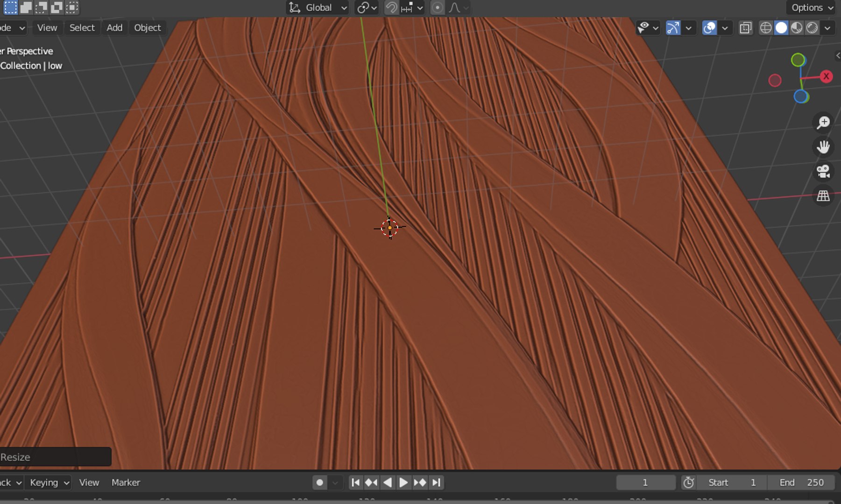Select the Invert Selection mode icon

pyautogui.click(x=57, y=7)
